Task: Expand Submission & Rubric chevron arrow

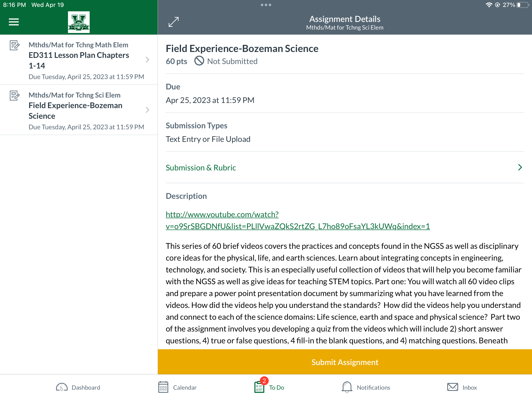Action: (520, 167)
